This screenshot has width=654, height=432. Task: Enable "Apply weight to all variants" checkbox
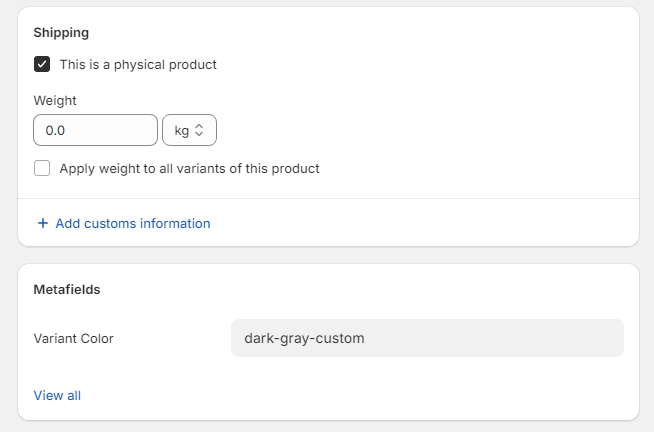(42, 168)
